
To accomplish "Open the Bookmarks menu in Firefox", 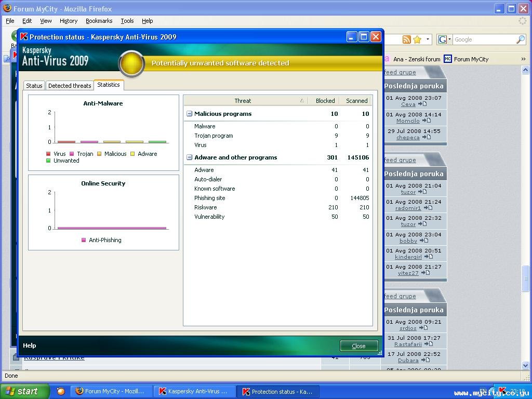I will [x=99, y=21].
